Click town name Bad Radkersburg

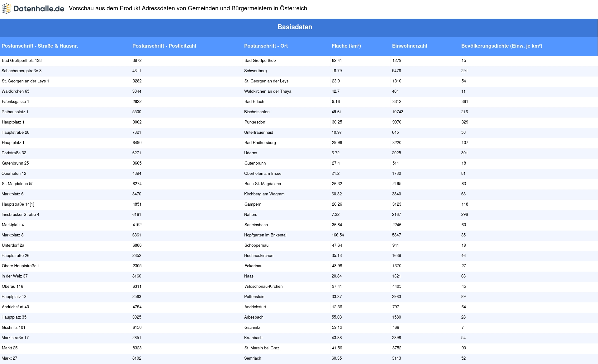(x=260, y=143)
